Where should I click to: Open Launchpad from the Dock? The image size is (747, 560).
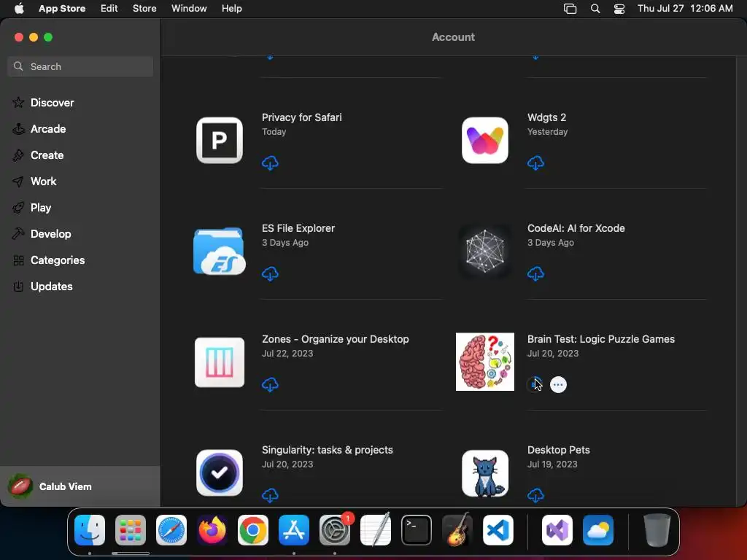click(x=131, y=529)
